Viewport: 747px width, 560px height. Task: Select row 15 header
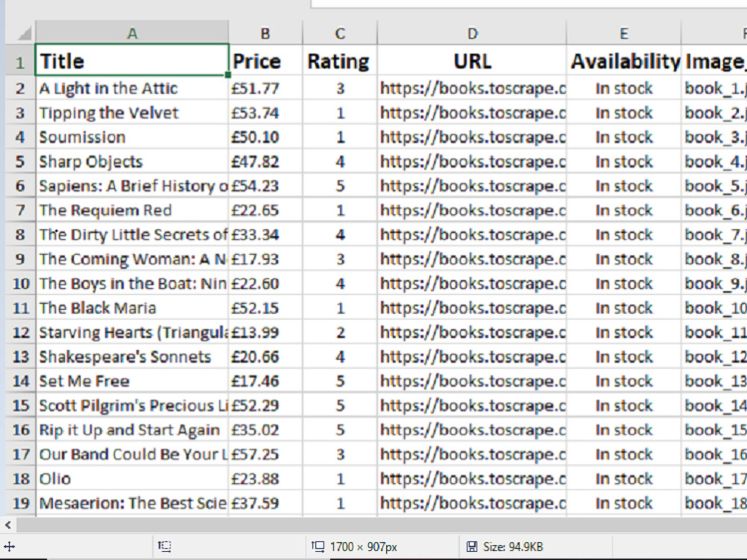click(20, 405)
